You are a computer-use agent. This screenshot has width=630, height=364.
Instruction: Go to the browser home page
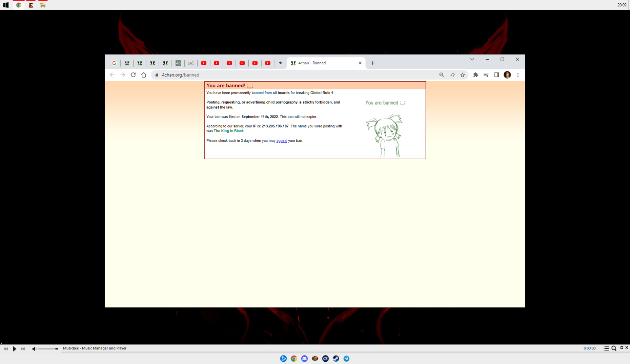[144, 75]
